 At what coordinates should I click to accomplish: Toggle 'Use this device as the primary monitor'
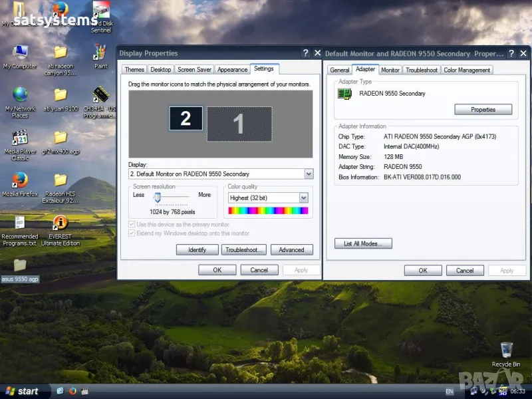pos(132,225)
